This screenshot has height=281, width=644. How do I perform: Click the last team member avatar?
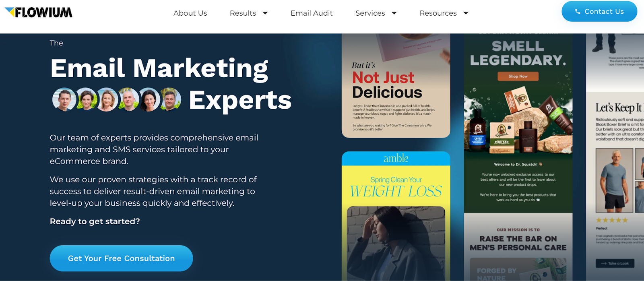(x=170, y=99)
